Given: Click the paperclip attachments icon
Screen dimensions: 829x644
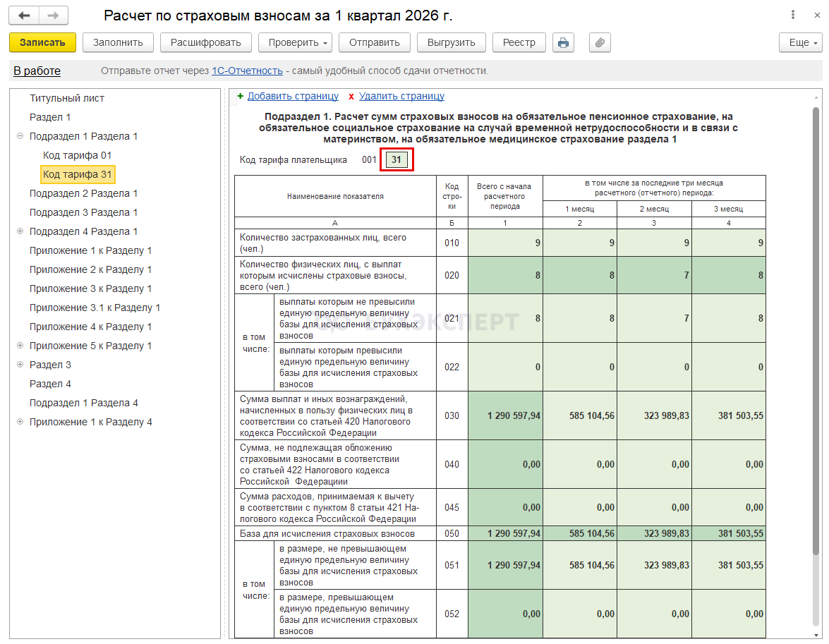Looking at the screenshot, I should click(600, 42).
